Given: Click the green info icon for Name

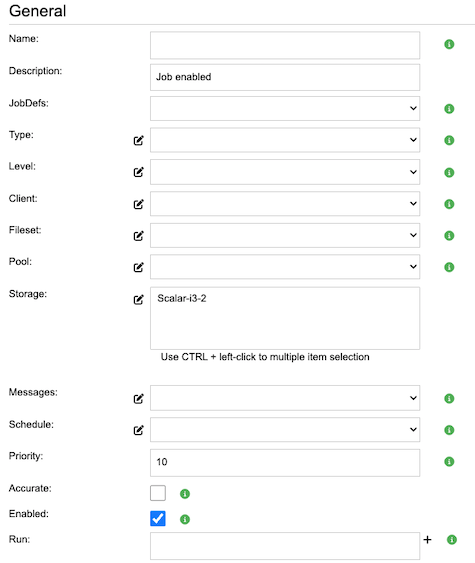Looking at the screenshot, I should [x=449, y=44].
